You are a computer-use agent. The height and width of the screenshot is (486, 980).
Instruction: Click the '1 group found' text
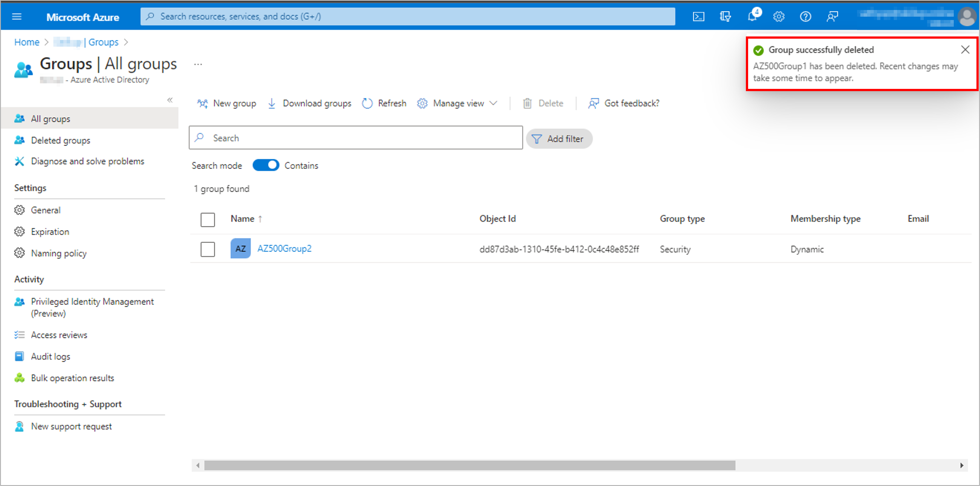[x=221, y=189]
